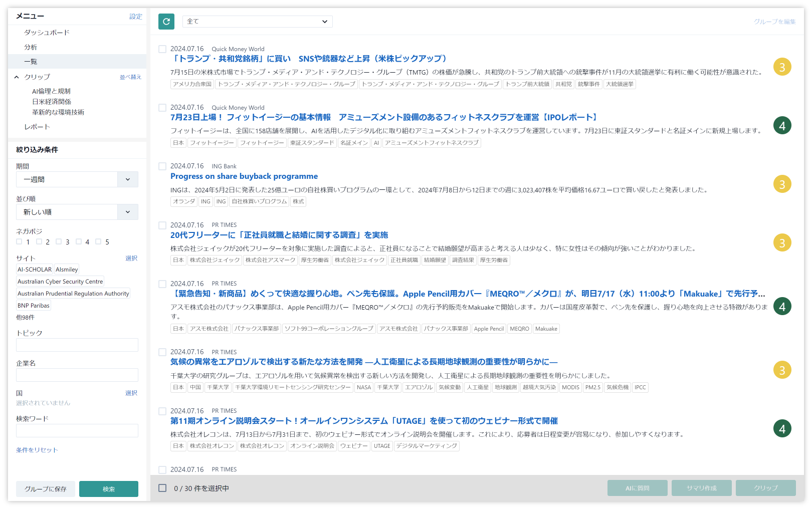Tick the checkbox for the Trump article
Viewport: 812px width, 509px height.
point(162,49)
